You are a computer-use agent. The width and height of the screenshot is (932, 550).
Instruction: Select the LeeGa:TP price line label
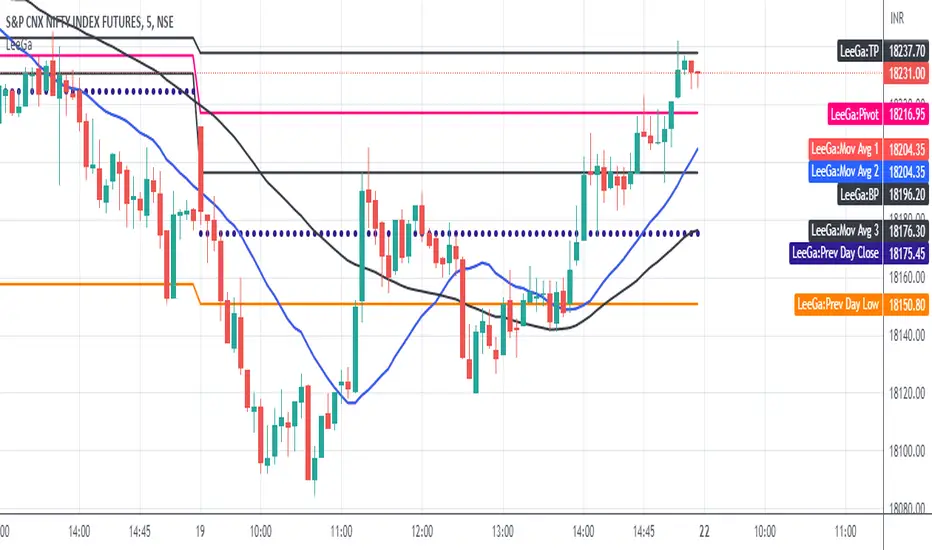[x=858, y=52]
